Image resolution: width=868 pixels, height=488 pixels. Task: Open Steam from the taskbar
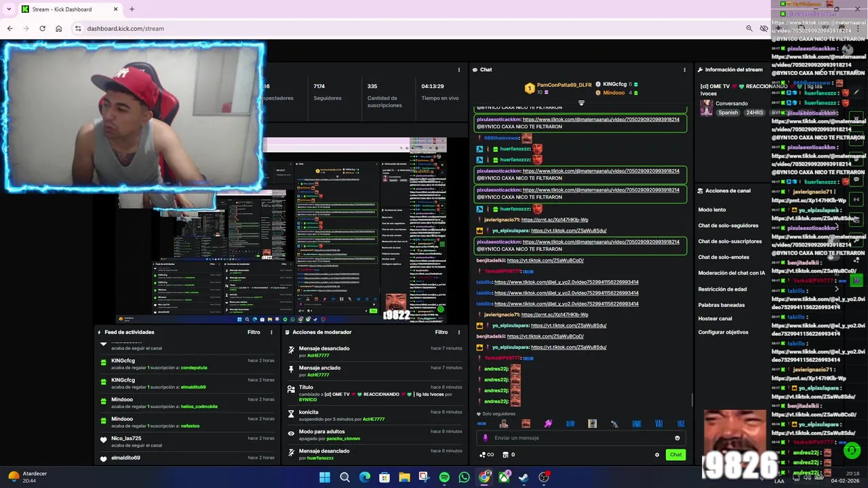point(524,477)
